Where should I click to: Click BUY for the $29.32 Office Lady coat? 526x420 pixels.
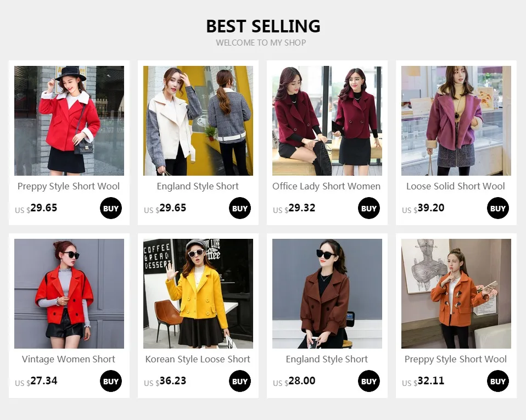[368, 208]
